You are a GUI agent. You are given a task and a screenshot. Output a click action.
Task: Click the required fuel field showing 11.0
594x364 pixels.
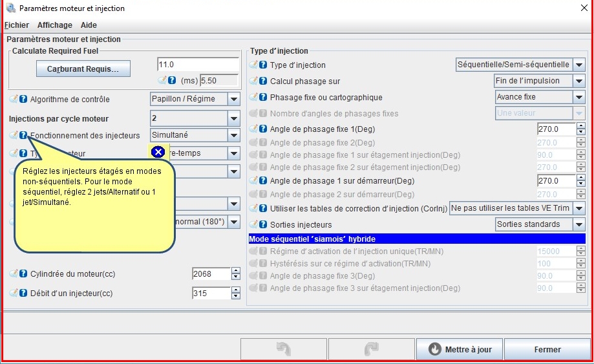pos(198,65)
